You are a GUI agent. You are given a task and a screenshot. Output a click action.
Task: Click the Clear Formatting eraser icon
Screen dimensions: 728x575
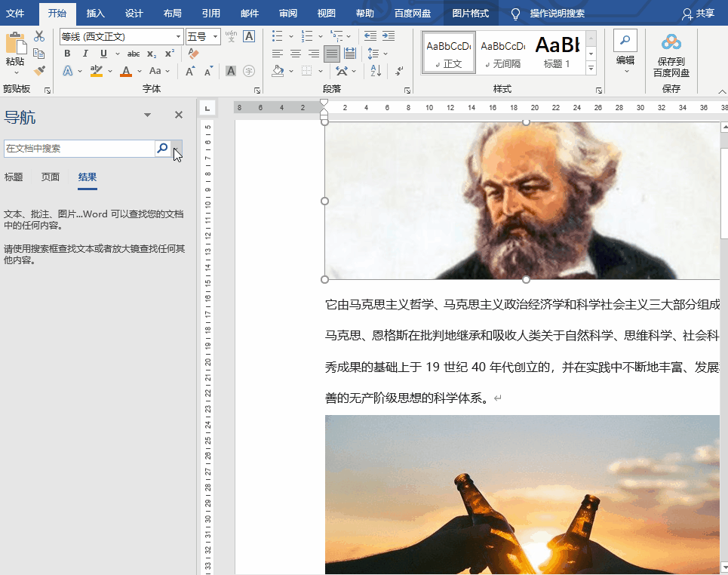click(194, 54)
